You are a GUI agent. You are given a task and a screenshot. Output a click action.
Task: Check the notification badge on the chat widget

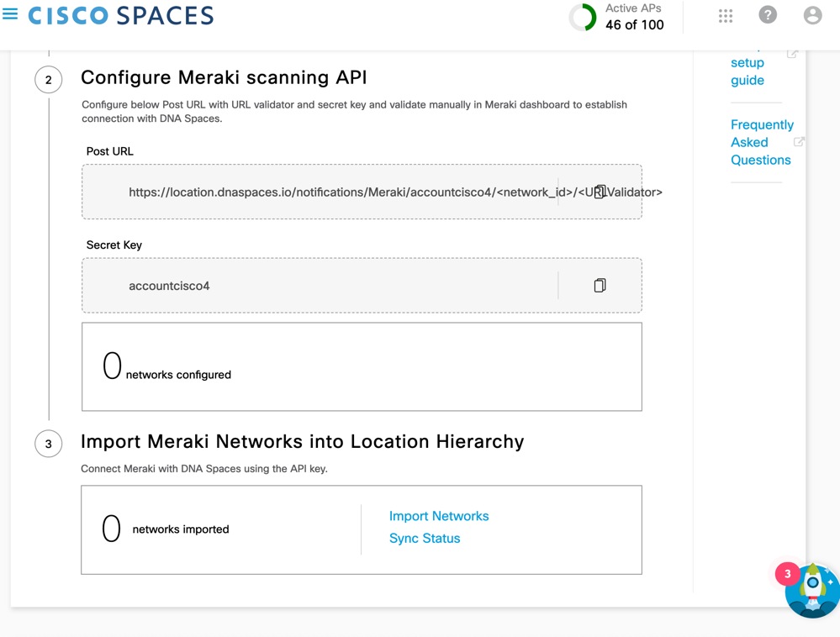click(787, 573)
